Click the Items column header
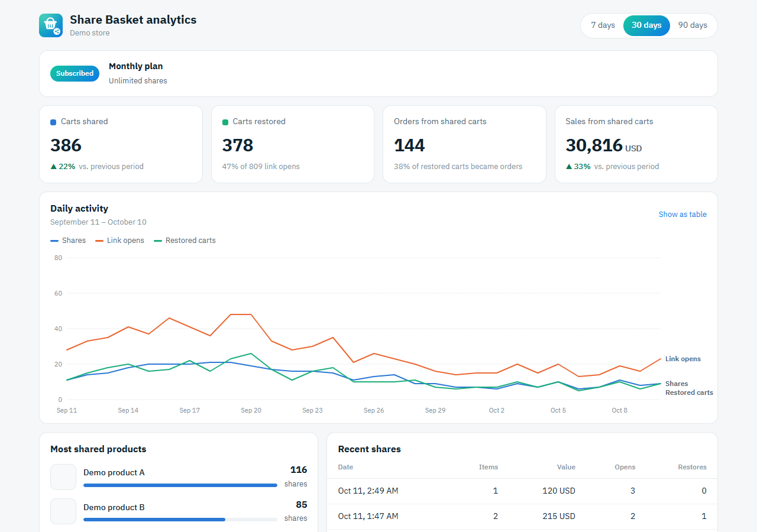 [489, 467]
